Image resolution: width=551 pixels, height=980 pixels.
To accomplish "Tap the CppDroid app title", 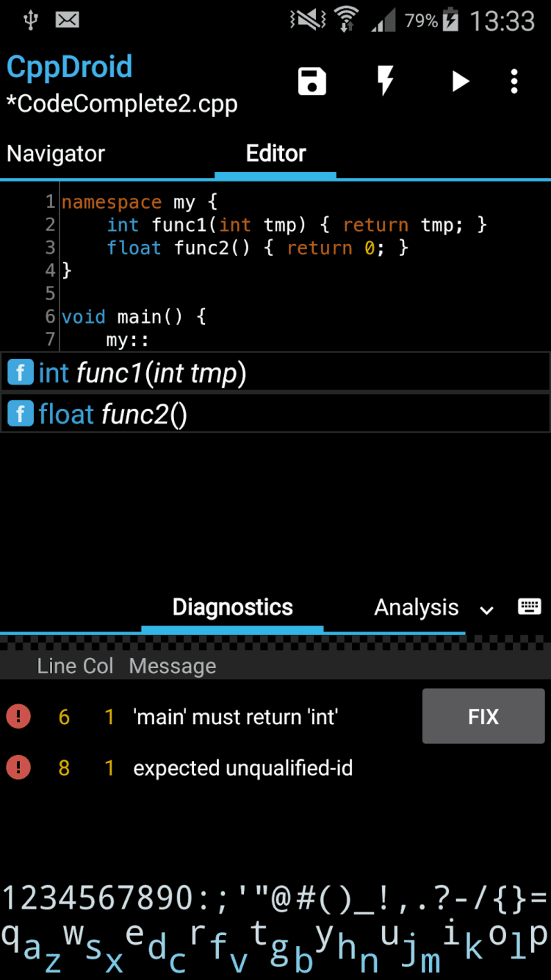I will click(x=70, y=67).
